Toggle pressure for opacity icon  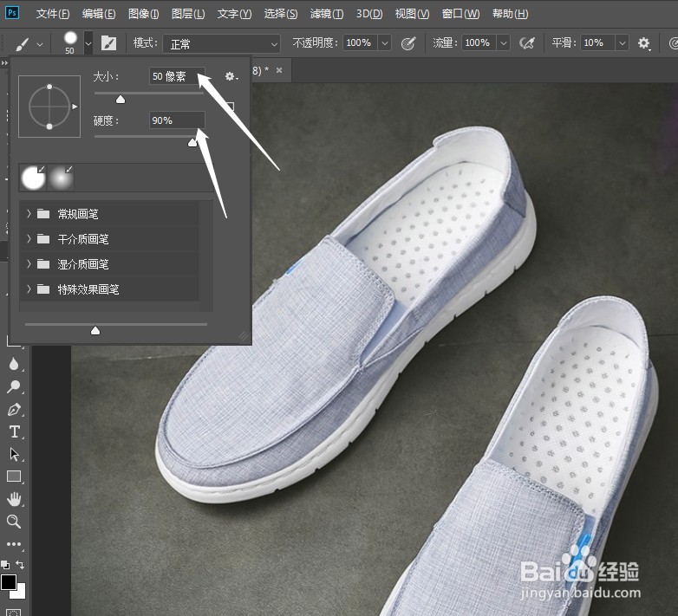coord(408,43)
